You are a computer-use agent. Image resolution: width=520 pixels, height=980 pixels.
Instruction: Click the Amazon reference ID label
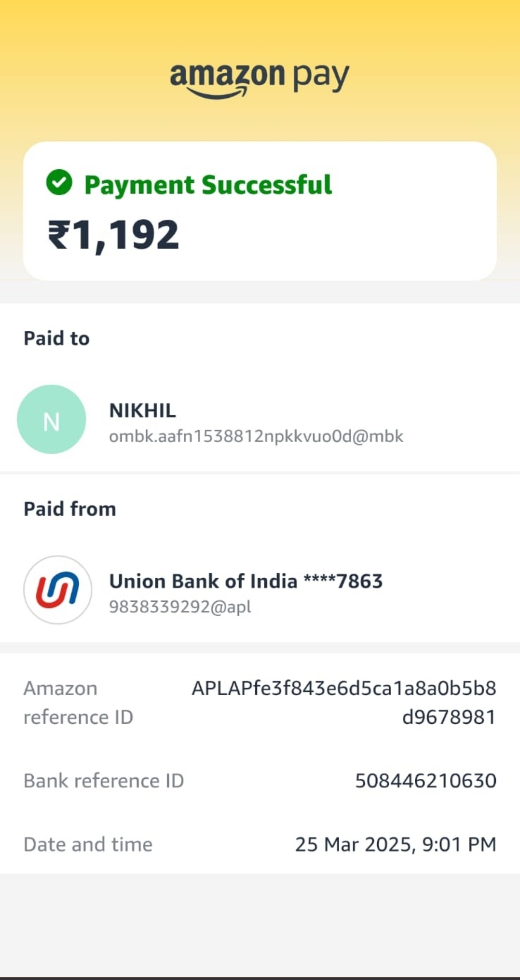[78, 702]
